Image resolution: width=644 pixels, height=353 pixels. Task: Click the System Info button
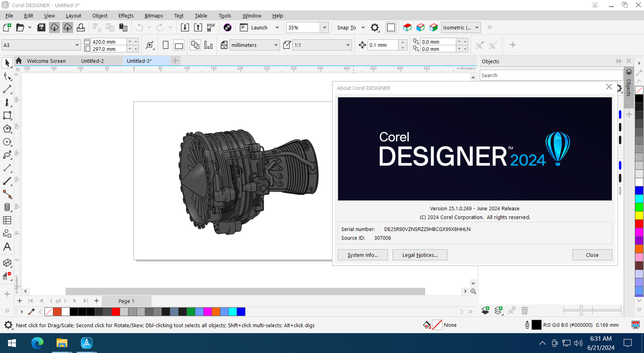pos(363,255)
